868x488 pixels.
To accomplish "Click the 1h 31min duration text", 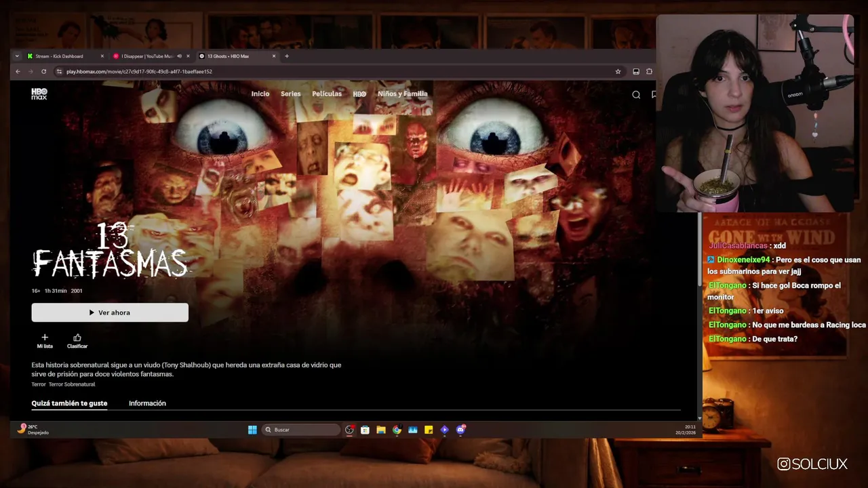I will 56,291.
